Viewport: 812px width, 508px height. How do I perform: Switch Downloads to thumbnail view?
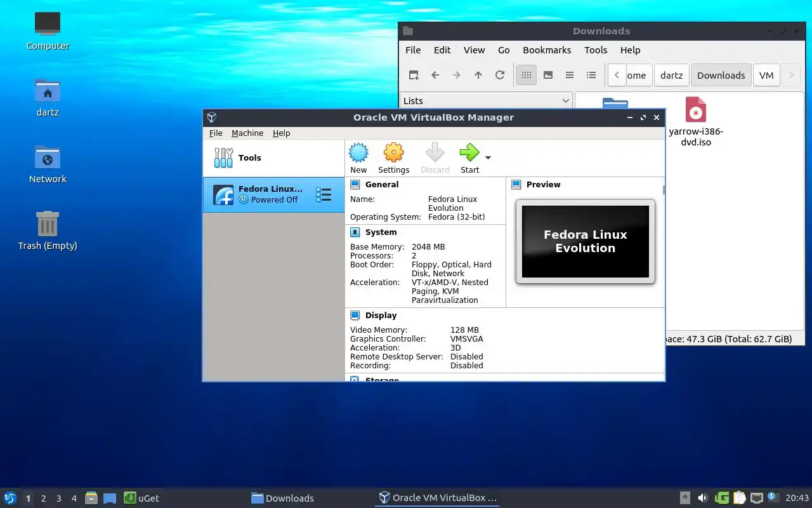pos(548,75)
